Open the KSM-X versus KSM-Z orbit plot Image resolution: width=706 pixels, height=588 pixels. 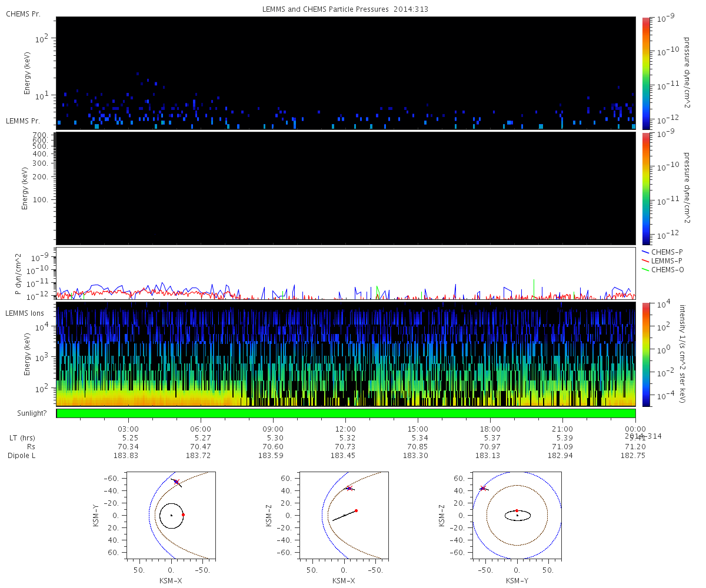344,514
